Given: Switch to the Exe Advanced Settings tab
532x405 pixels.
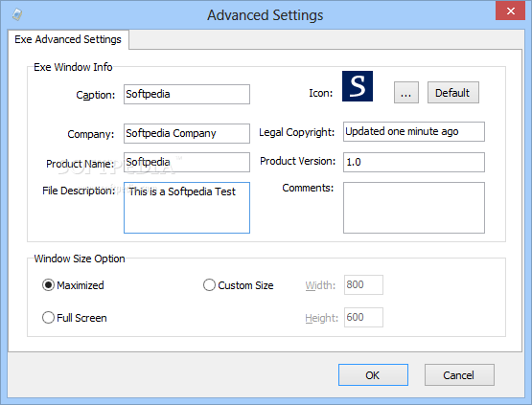Looking at the screenshot, I should (68, 39).
